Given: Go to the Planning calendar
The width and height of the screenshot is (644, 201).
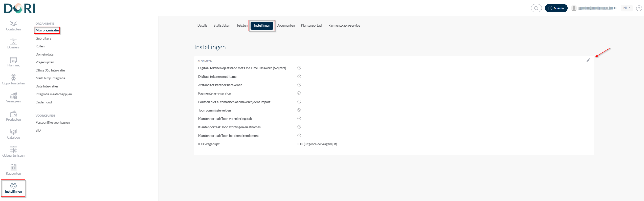Looking at the screenshot, I should click(13, 62).
